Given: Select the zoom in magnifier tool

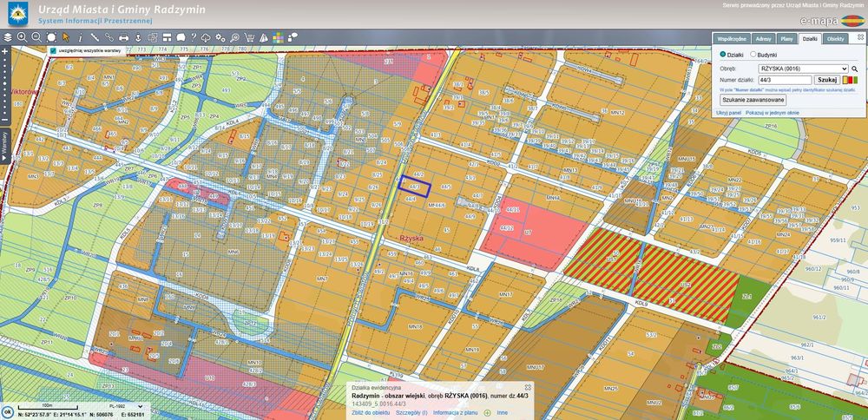Looking at the screenshot, I should (x=23, y=37).
